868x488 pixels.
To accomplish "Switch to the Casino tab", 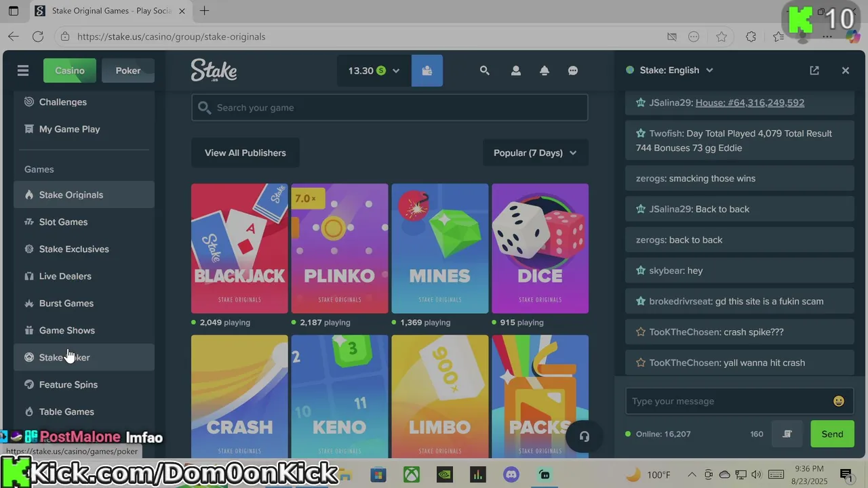I will [x=70, y=70].
